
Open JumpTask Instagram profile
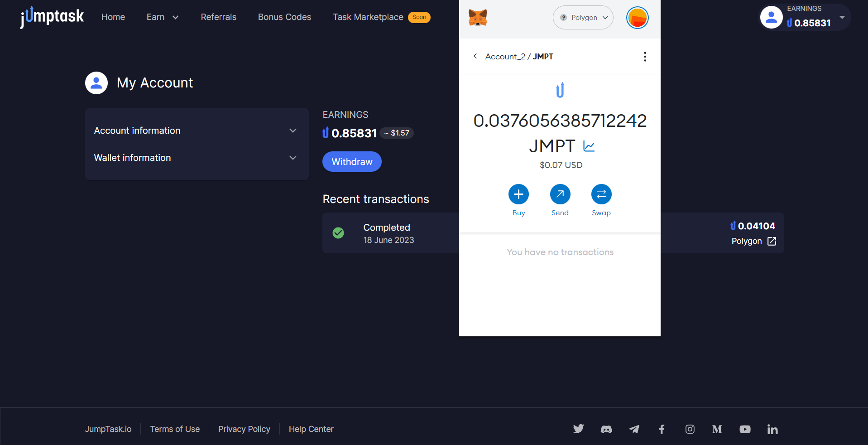[x=690, y=429]
